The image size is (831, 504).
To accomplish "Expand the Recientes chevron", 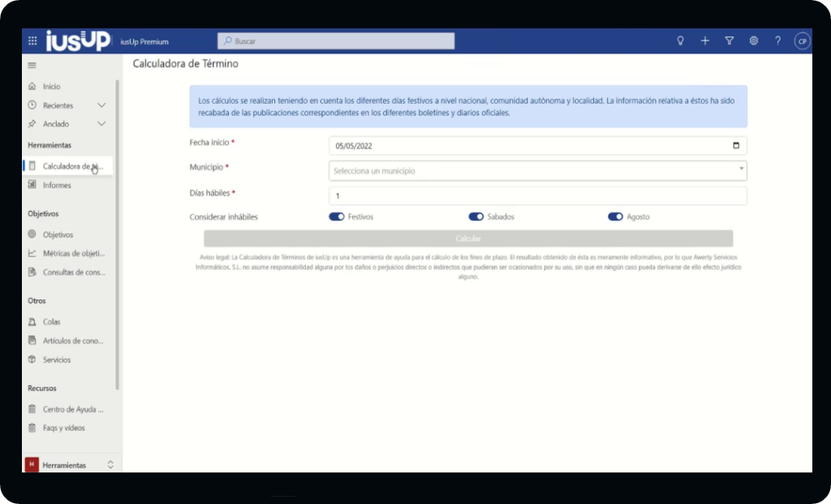I will 101,106.
